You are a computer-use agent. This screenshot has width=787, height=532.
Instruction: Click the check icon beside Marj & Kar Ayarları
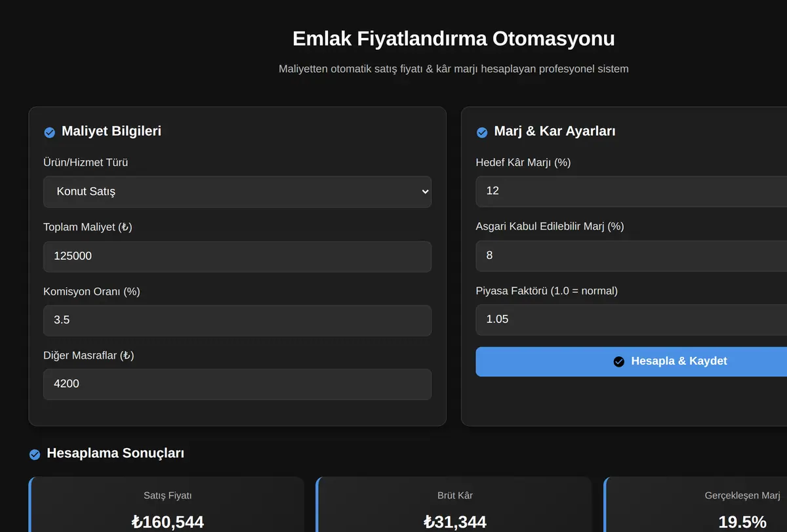(x=481, y=133)
